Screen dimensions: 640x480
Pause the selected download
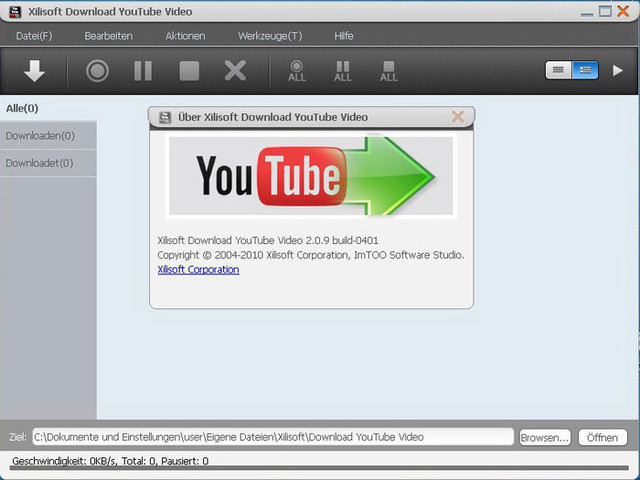coord(143,71)
